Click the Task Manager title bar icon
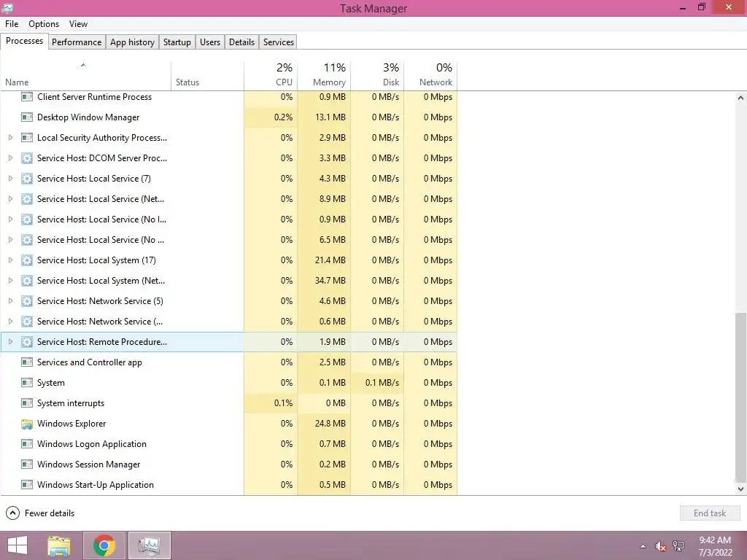The width and height of the screenshot is (747, 560). (x=7, y=7)
